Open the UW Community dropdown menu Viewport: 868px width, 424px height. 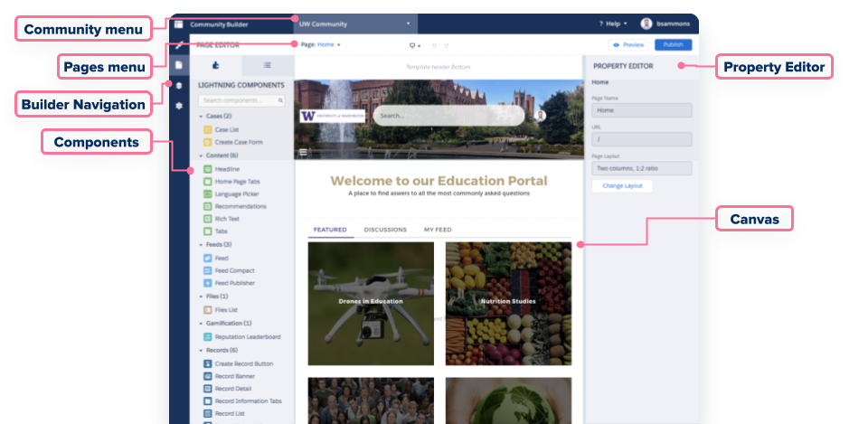pyautogui.click(x=354, y=24)
